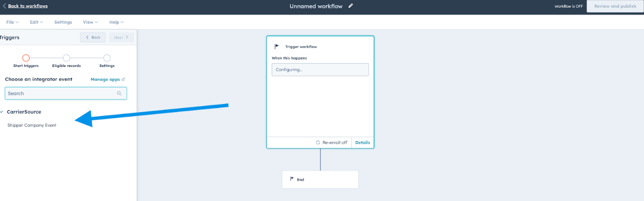Image resolution: width=644 pixels, height=201 pixels.
Task: Click the Review and publish button
Action: tap(615, 7)
